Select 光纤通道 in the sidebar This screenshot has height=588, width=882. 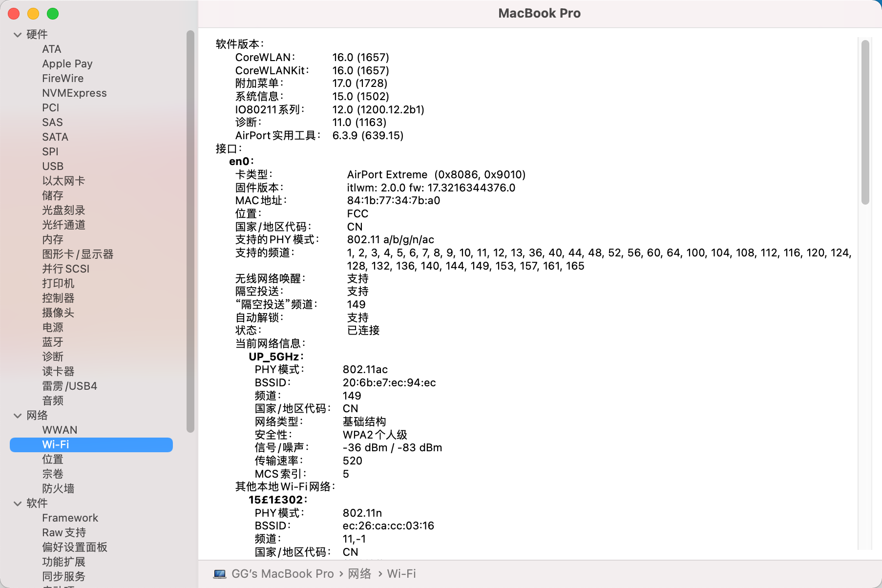click(63, 225)
